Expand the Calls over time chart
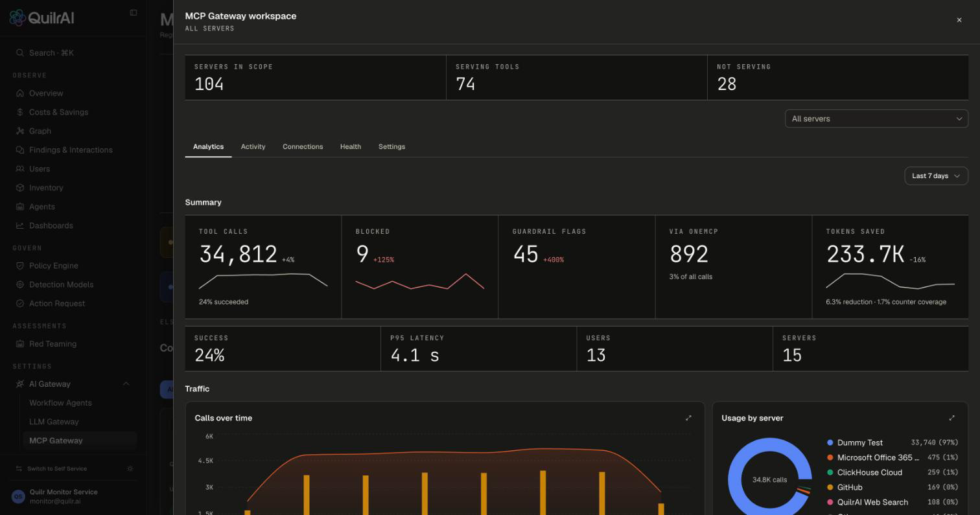The width and height of the screenshot is (980, 515). coord(688,418)
